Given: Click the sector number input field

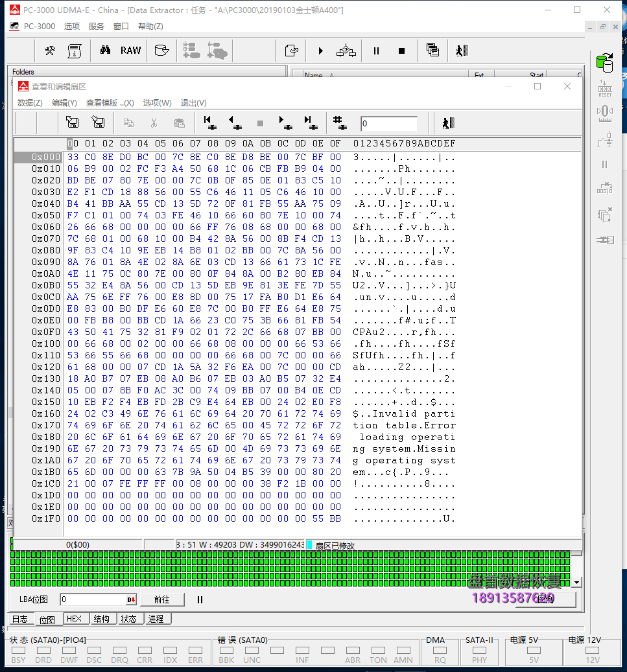Looking at the screenshot, I should click(388, 124).
